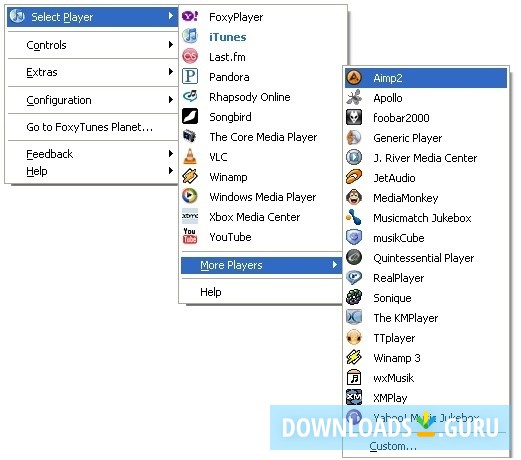Click the Aimp2 orange icon
The height and width of the screenshot is (460, 521).
pos(354,78)
